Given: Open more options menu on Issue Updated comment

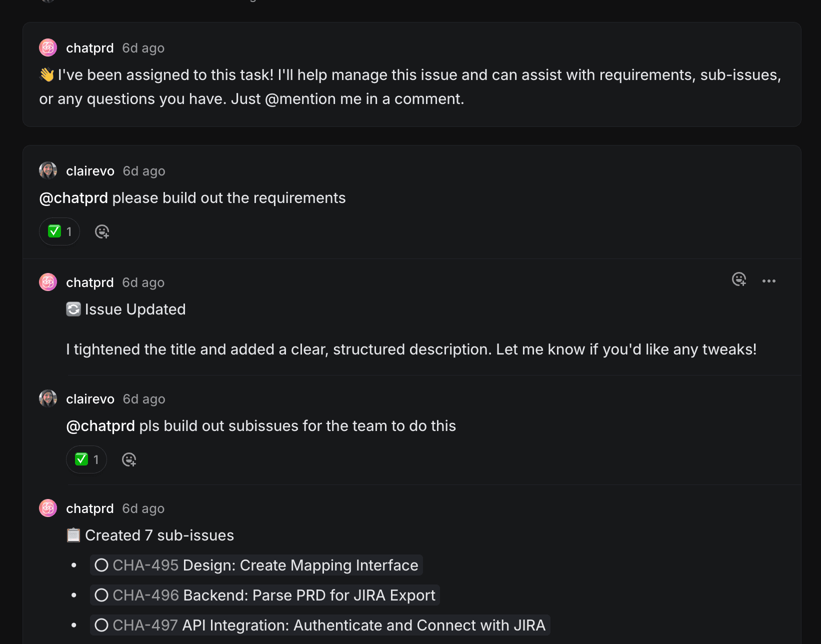Looking at the screenshot, I should [x=768, y=281].
